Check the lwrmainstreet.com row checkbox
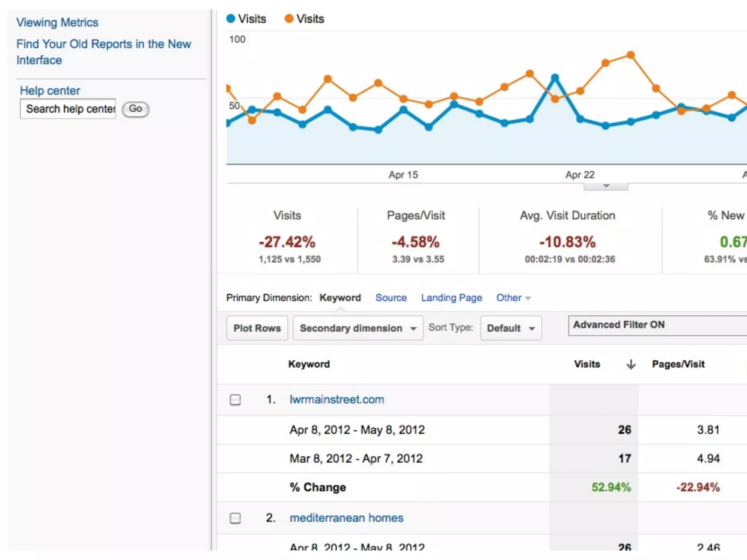The height and width of the screenshot is (560, 747). pyautogui.click(x=235, y=400)
